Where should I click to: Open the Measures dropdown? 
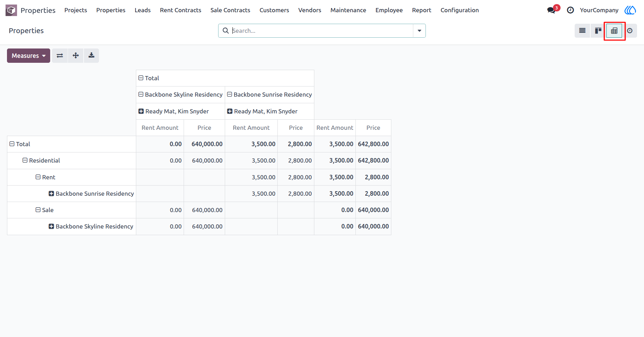pos(29,55)
